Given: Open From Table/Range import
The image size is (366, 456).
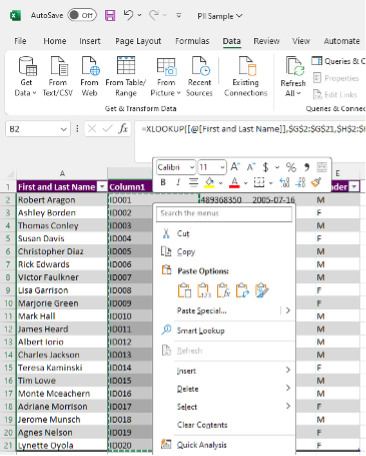Looking at the screenshot, I should click(x=126, y=76).
